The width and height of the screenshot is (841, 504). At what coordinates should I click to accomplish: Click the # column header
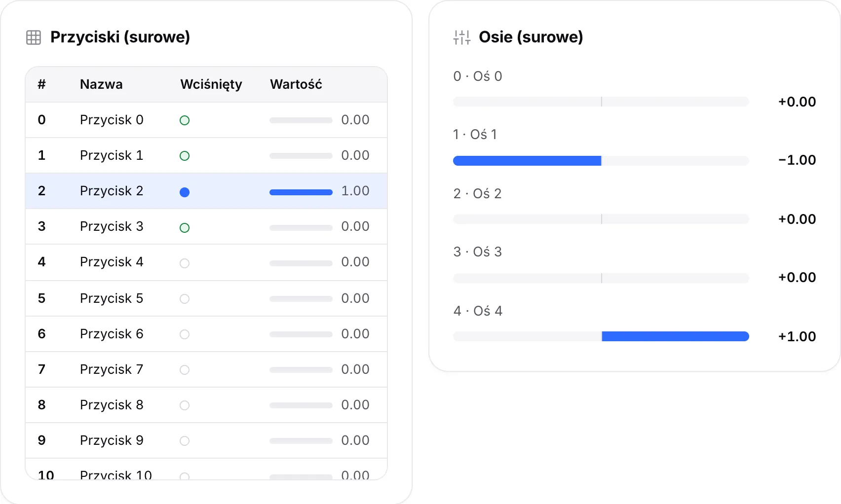click(42, 84)
